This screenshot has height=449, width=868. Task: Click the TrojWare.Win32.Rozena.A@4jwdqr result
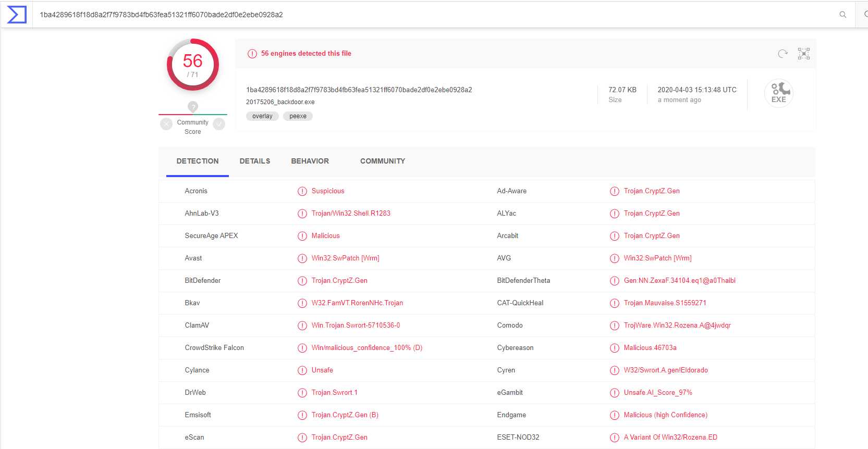(x=677, y=325)
